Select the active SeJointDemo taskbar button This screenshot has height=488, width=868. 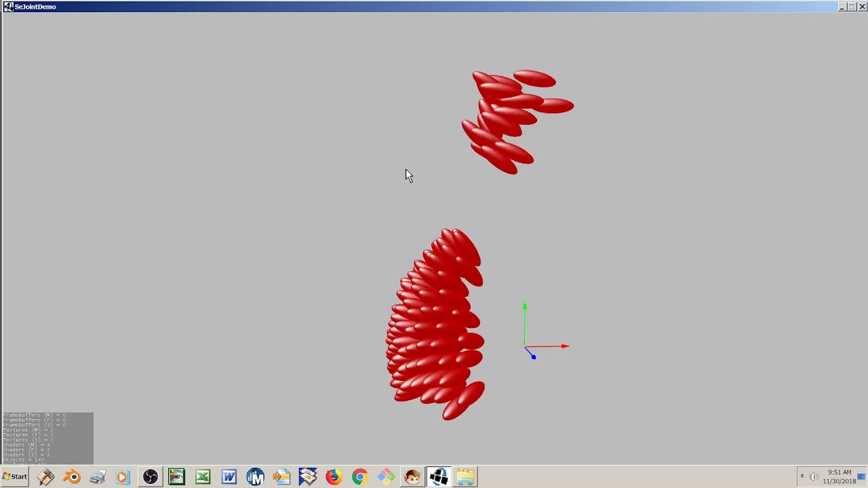438,477
